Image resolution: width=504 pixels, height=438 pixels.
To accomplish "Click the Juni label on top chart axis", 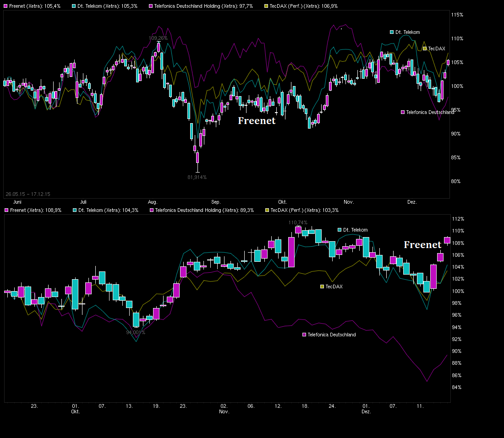I will click(x=17, y=202).
